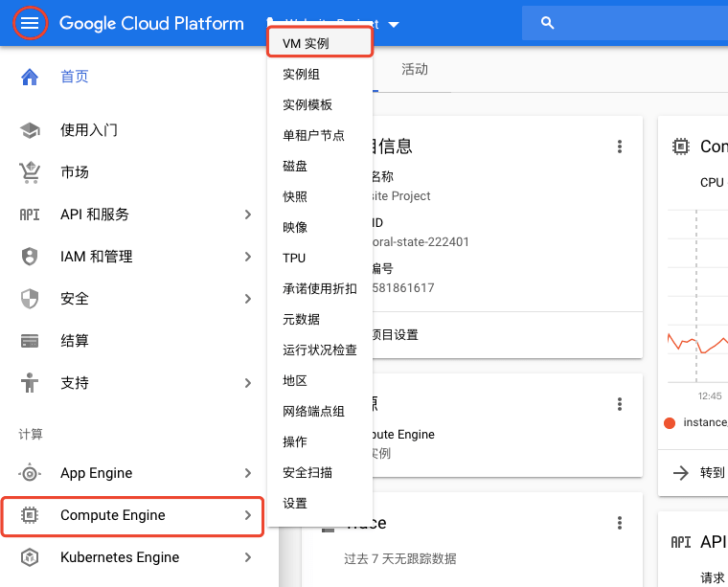The width and height of the screenshot is (728, 587).
Task: Open 结算 in the sidebar
Action: point(75,341)
